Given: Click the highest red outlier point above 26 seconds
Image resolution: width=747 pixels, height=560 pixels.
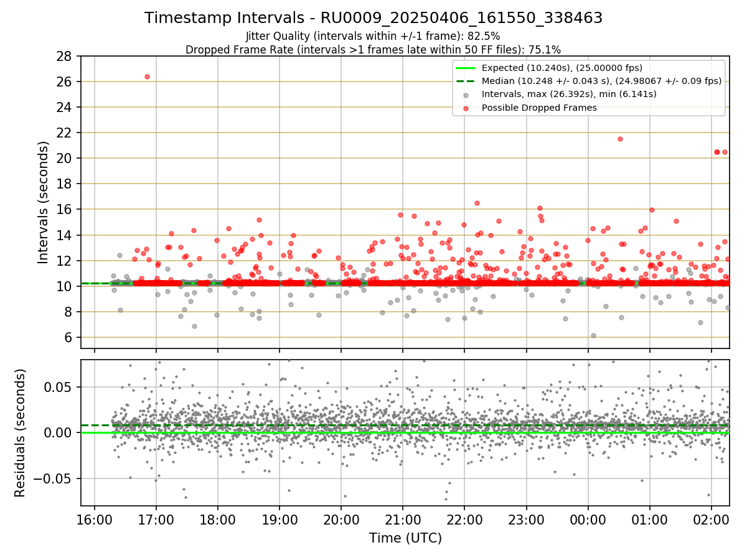Looking at the screenshot, I should tap(147, 77).
